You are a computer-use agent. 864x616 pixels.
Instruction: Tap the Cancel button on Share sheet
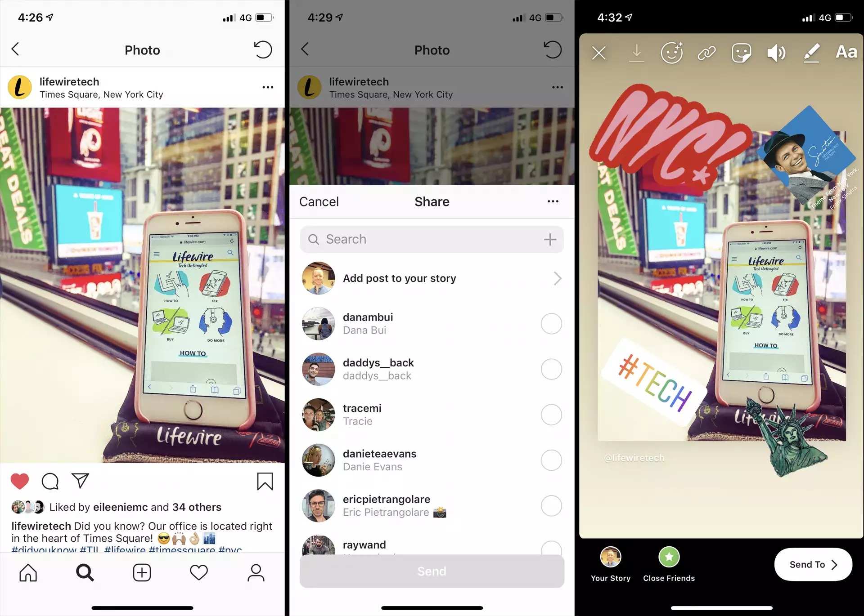[x=319, y=202]
